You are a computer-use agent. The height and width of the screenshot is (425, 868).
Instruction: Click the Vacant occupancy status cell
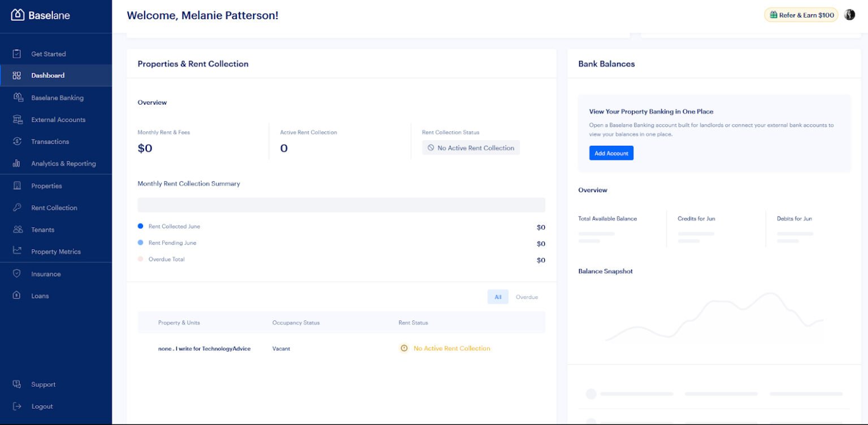point(281,349)
